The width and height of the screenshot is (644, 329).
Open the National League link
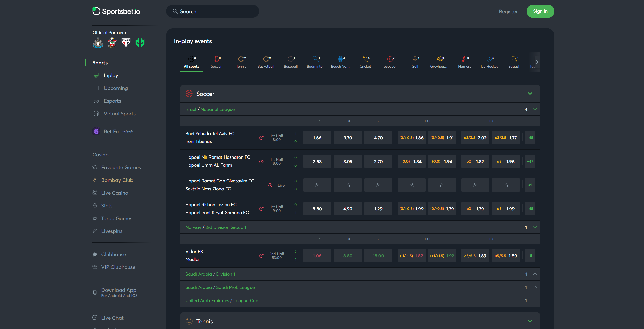coord(218,109)
